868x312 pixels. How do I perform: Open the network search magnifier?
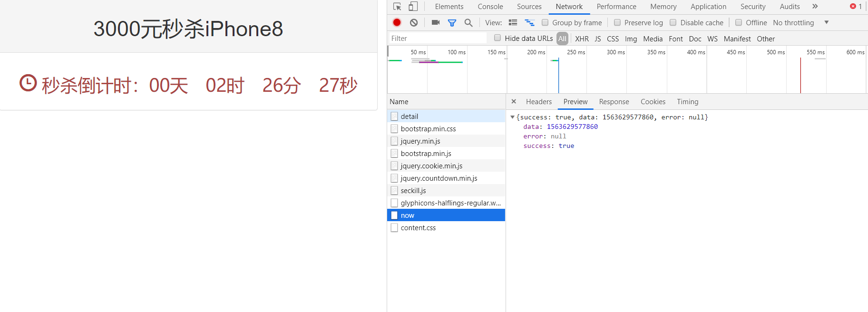[468, 22]
